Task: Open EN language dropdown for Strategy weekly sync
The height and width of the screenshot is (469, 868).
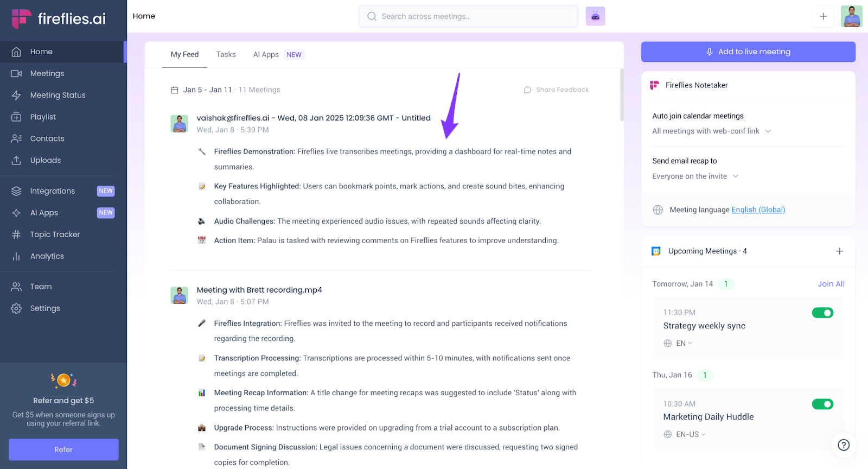Action: click(x=679, y=343)
